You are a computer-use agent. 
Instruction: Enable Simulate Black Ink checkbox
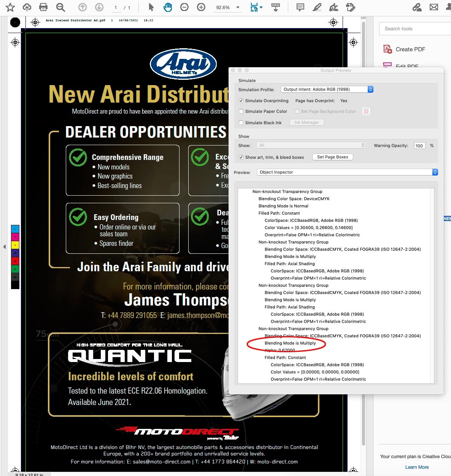tap(241, 123)
